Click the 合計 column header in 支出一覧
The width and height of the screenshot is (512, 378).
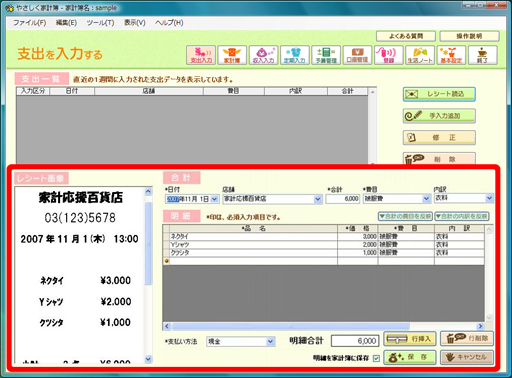[x=347, y=91]
